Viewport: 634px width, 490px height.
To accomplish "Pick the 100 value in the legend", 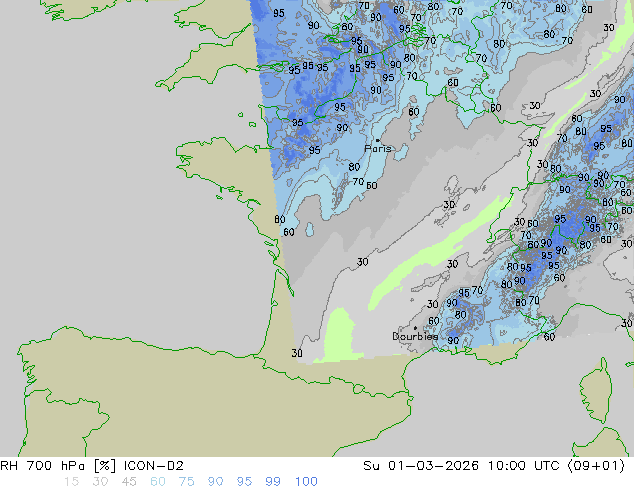I will pos(306,482).
